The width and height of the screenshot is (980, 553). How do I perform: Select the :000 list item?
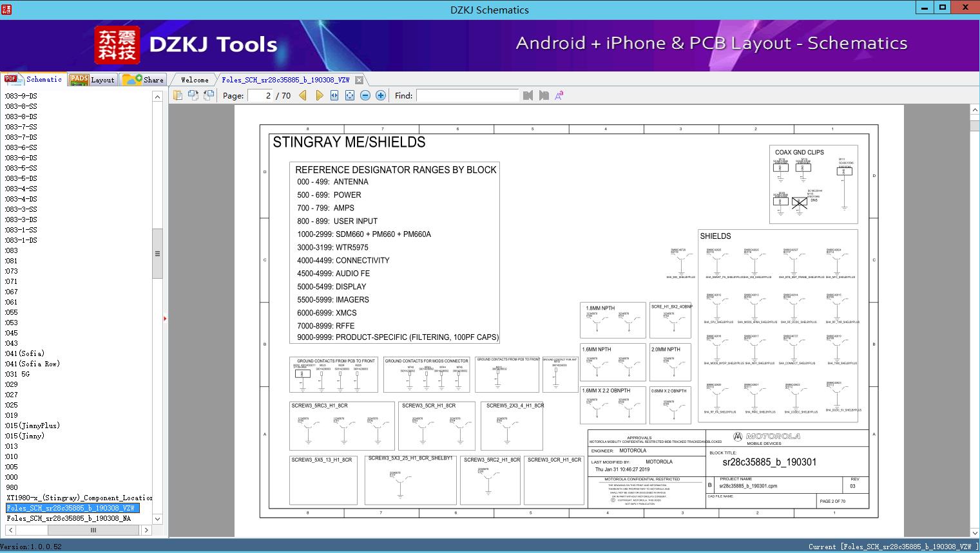coord(12,477)
